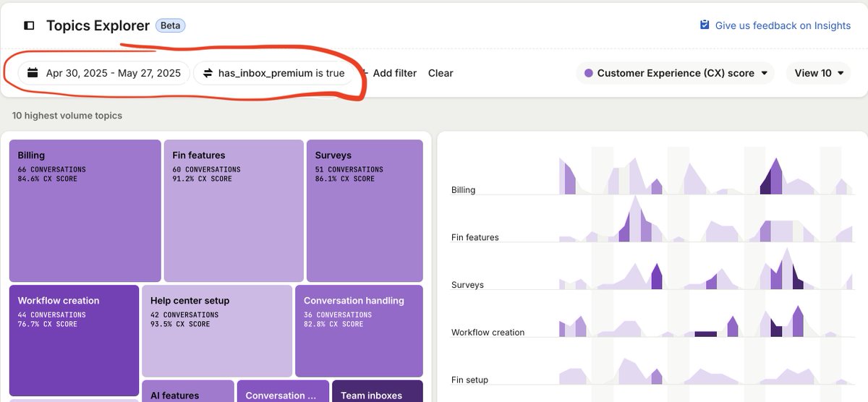
Task: Click 66 CONVERSATIONS in the Billing tile
Action: pos(52,169)
